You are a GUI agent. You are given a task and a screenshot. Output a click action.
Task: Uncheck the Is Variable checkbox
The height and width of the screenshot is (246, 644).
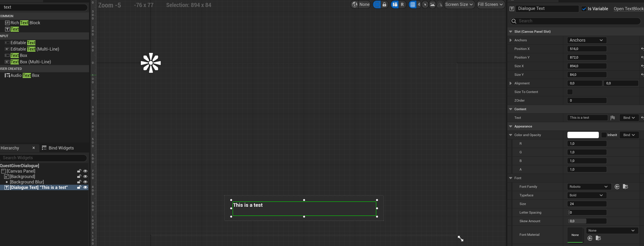(x=584, y=9)
